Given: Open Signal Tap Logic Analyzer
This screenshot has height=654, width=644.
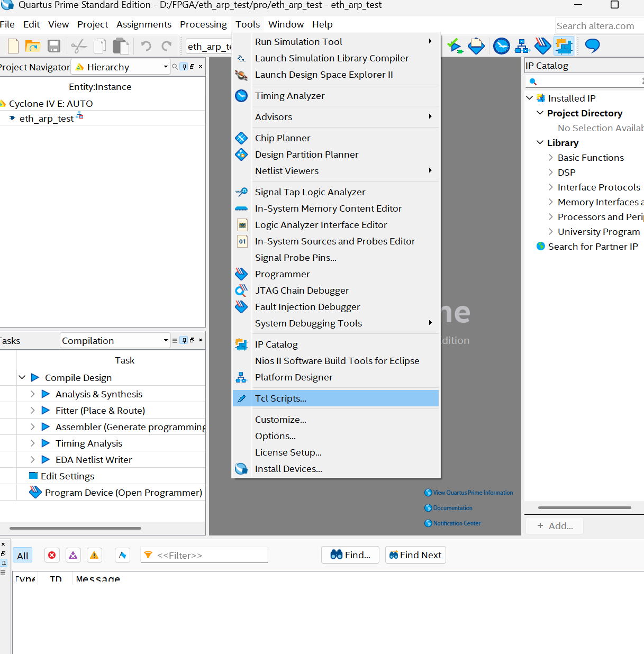Looking at the screenshot, I should [335, 192].
